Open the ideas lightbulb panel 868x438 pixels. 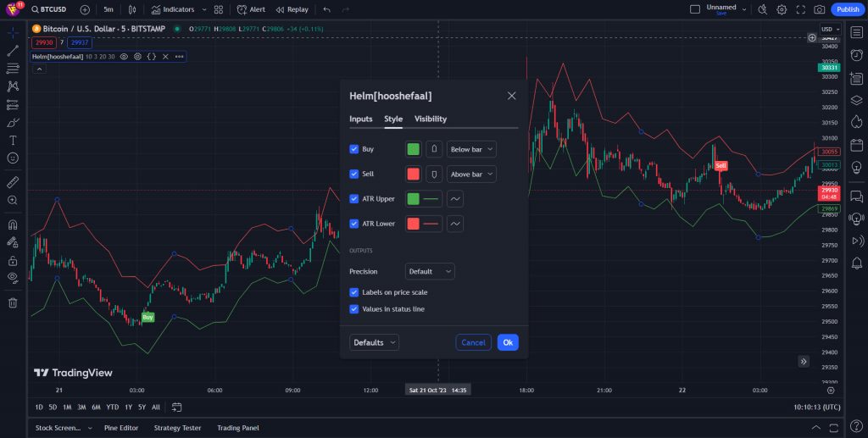856,167
